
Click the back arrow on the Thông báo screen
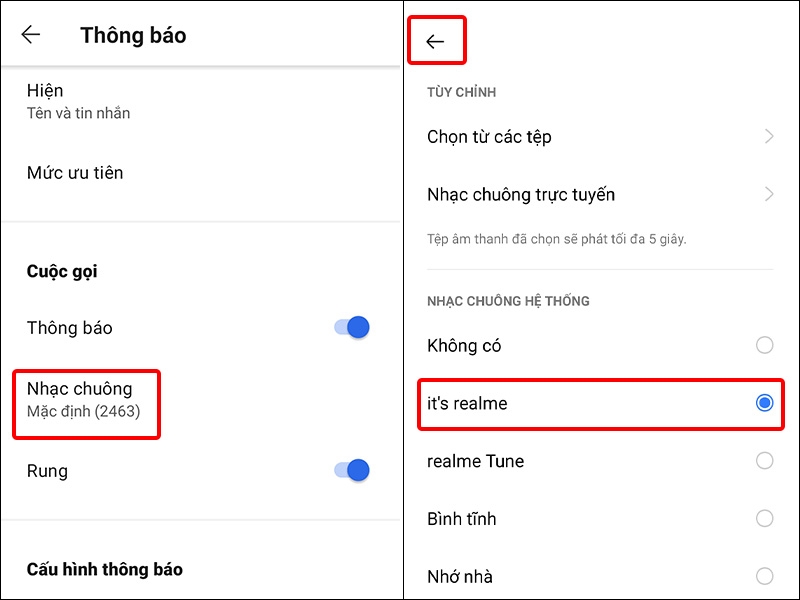[x=31, y=34]
